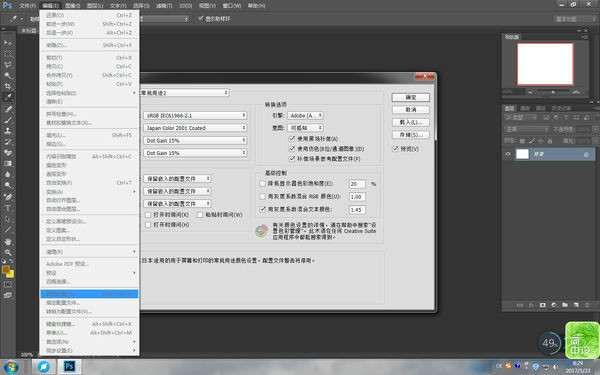Open Dot Gain 15% dropdown directly below Japan Color
The width and height of the screenshot is (600, 375).
pos(195,140)
